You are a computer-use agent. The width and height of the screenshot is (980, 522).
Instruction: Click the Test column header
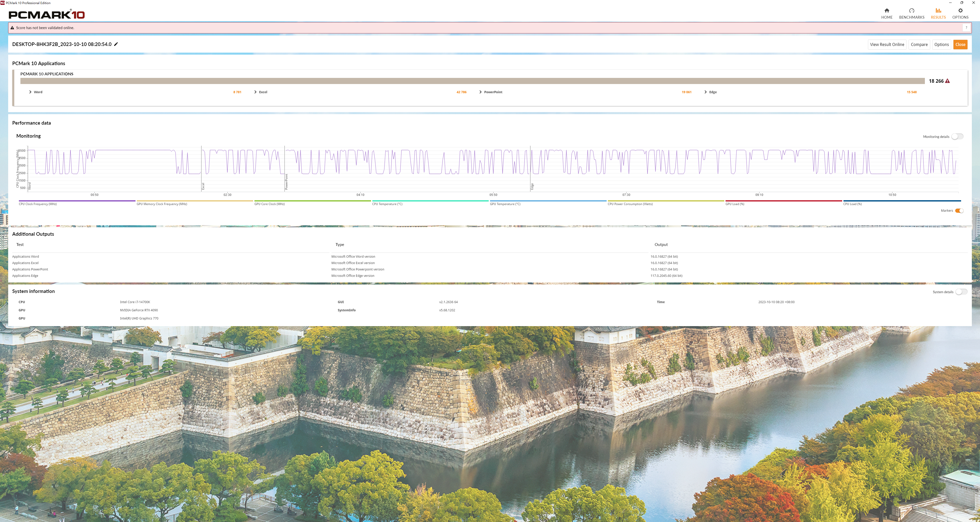click(x=20, y=245)
